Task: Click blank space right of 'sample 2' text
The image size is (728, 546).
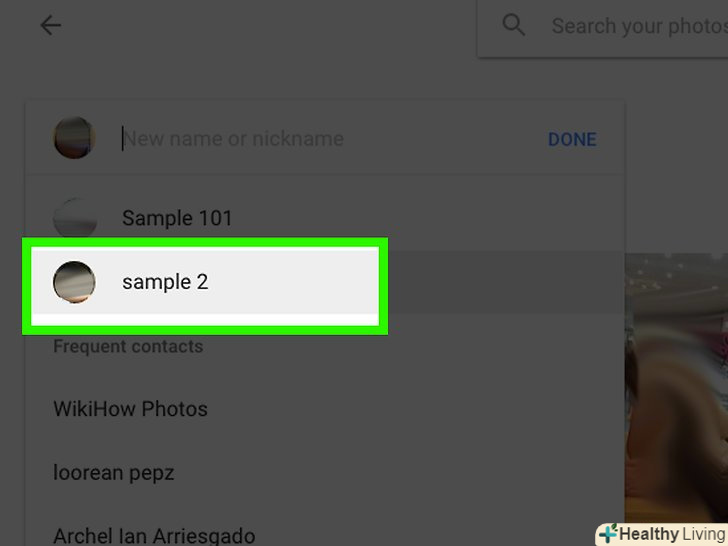Action: 300,282
